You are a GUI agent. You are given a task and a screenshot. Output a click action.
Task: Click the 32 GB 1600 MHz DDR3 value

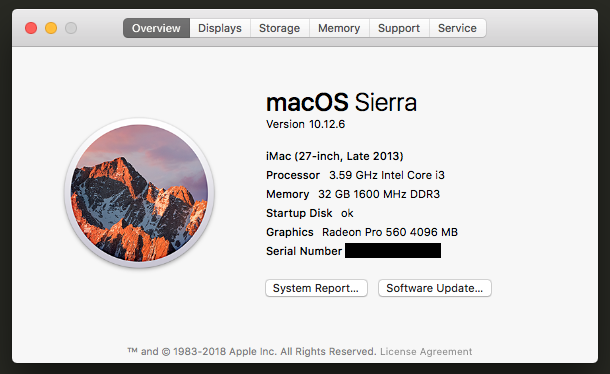[x=379, y=194]
